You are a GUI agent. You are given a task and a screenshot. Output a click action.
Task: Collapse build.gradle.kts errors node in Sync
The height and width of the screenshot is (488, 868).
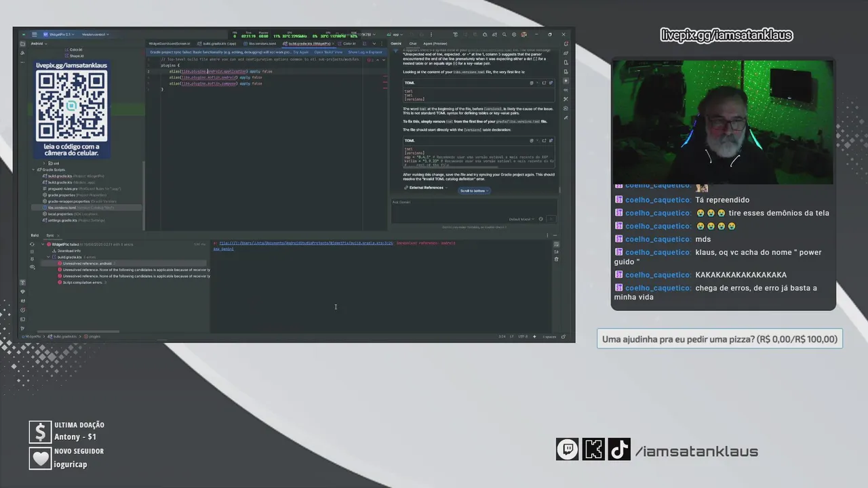(48, 257)
